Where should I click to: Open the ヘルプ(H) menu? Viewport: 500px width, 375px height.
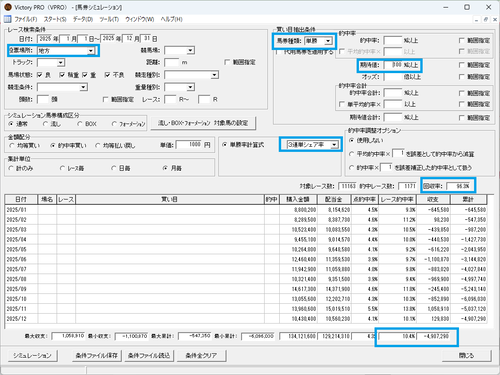coord(171,19)
